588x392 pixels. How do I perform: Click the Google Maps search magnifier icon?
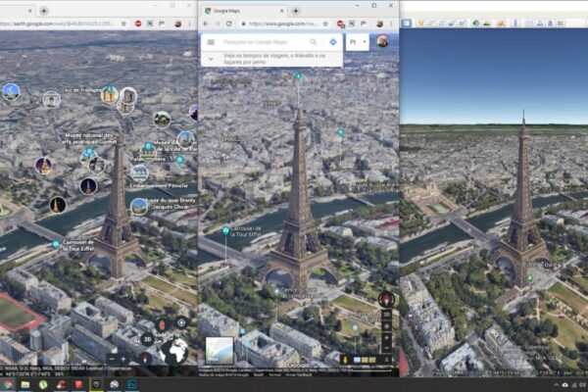coord(314,42)
